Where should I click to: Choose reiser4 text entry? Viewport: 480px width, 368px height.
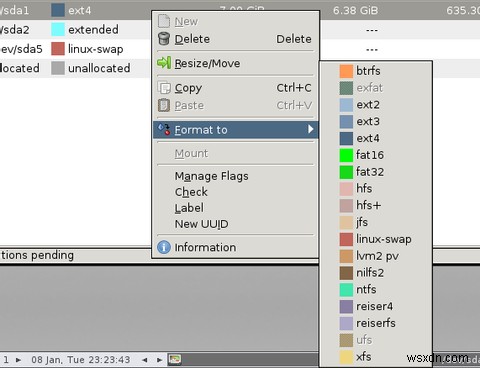(374, 306)
